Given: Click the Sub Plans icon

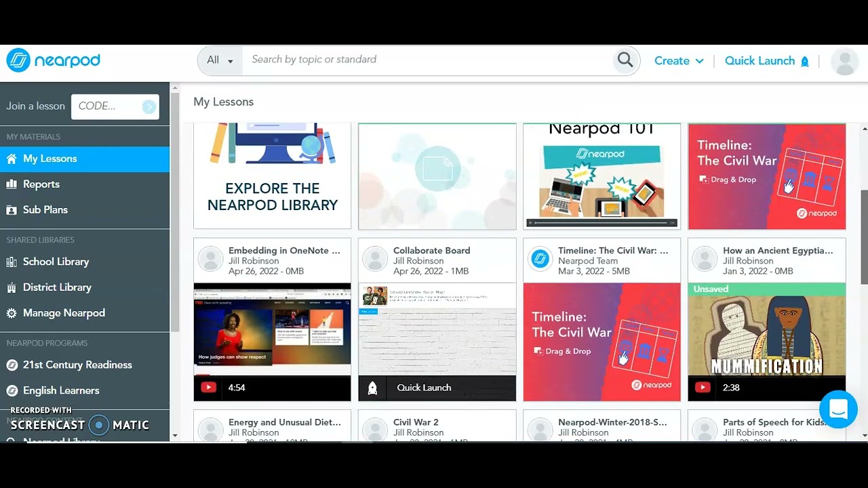Looking at the screenshot, I should tap(12, 210).
